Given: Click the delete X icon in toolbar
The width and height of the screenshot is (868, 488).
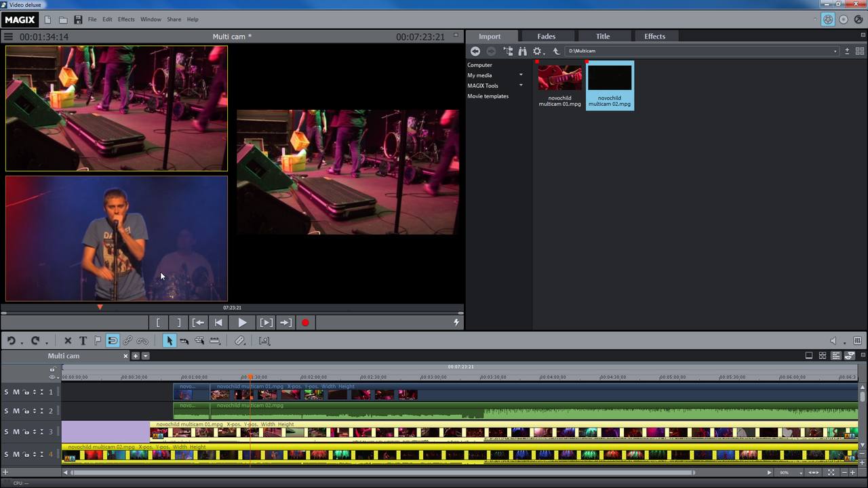Looking at the screenshot, I should coord(68,341).
